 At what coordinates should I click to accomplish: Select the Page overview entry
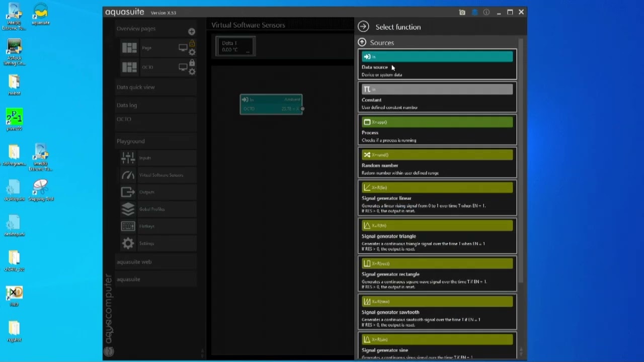pyautogui.click(x=157, y=48)
